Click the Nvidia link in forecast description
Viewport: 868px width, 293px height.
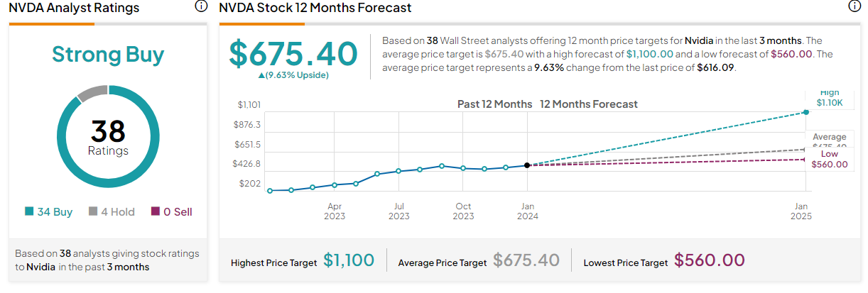pyautogui.click(x=699, y=41)
